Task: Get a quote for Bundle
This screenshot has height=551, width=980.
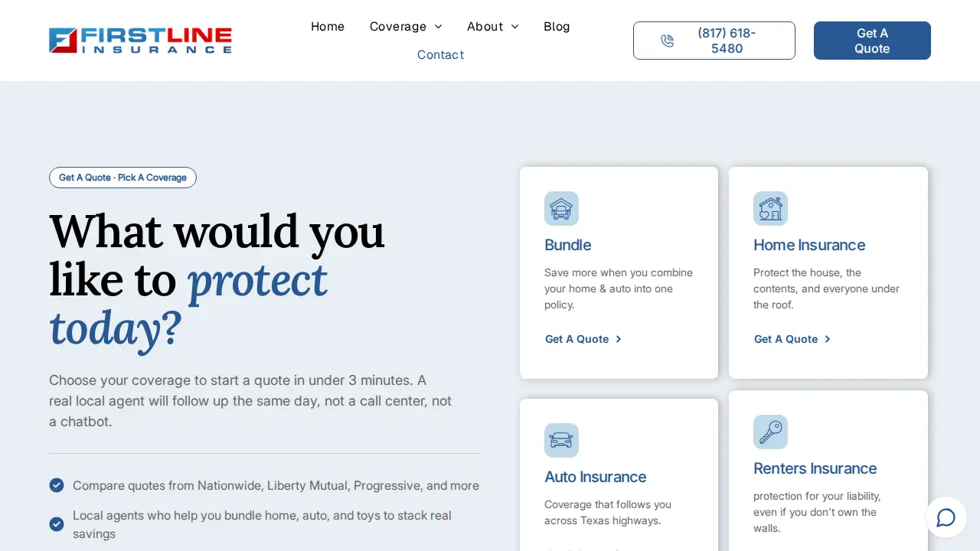Action: pos(583,339)
